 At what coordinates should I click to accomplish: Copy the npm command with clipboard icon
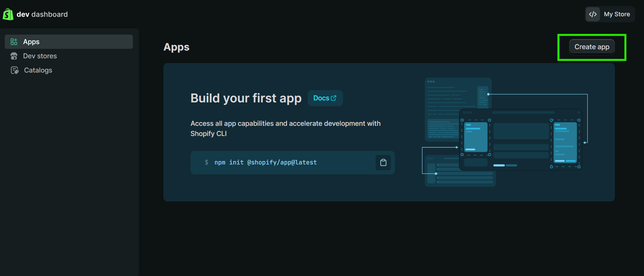click(x=383, y=162)
